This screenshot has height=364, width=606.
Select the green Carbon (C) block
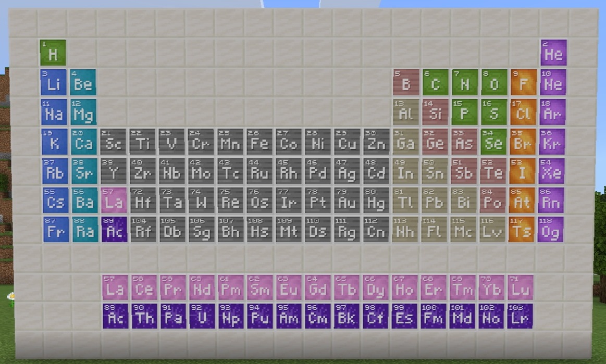click(x=436, y=82)
